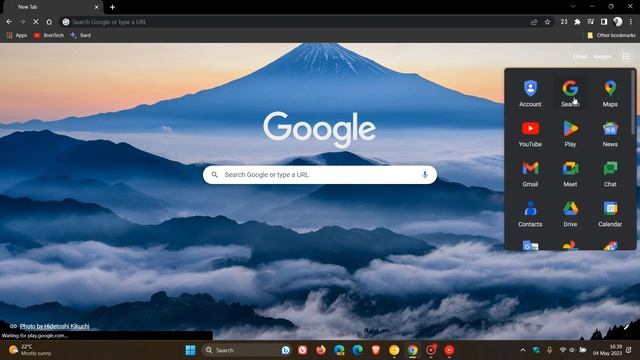The width and height of the screenshot is (640, 360).
Task: Click the Images link at top right
Action: (x=602, y=56)
